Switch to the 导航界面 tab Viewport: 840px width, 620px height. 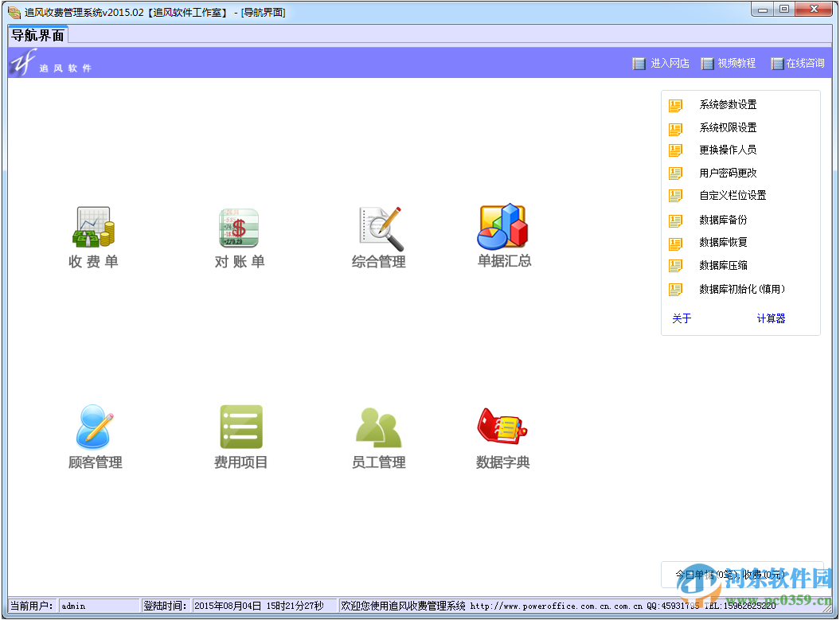coord(37,35)
